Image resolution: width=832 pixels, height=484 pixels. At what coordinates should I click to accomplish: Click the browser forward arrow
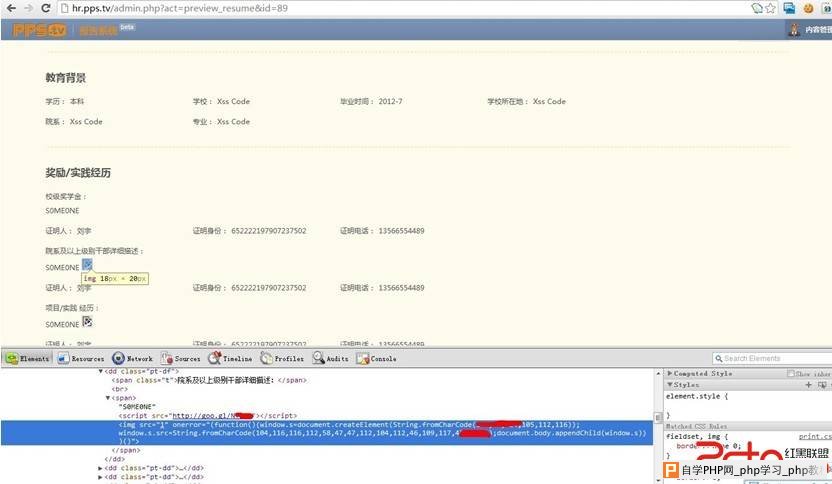[x=28, y=8]
